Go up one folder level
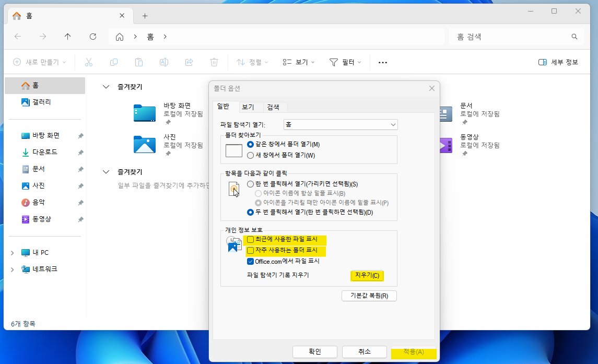The image size is (598, 364). pyautogui.click(x=67, y=37)
